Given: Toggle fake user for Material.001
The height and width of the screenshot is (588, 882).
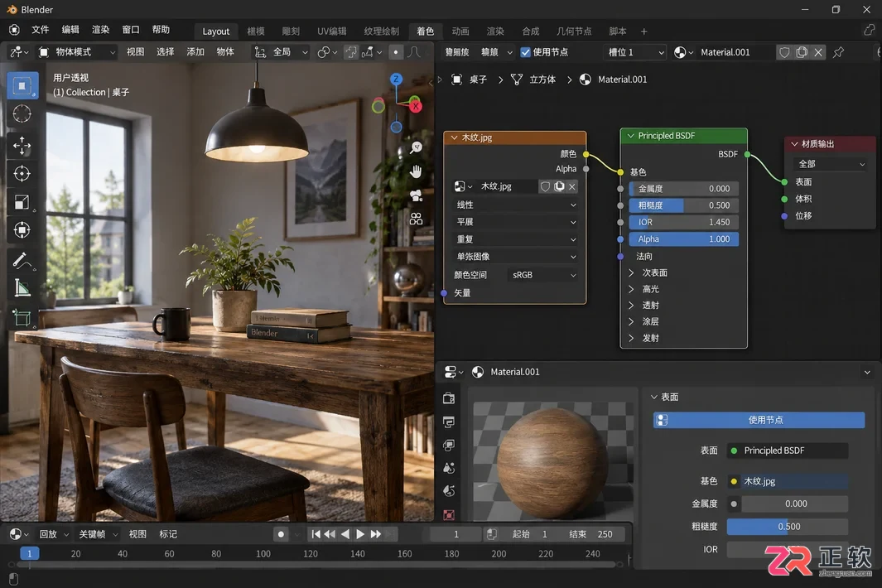Looking at the screenshot, I should coord(784,52).
